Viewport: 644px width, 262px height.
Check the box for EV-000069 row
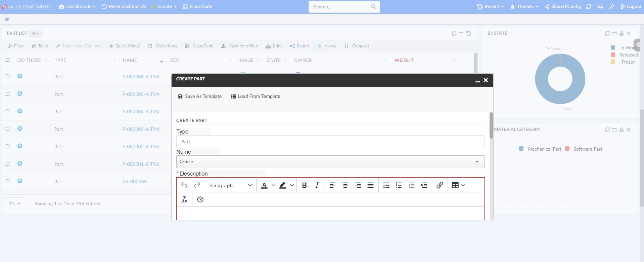click(7, 181)
